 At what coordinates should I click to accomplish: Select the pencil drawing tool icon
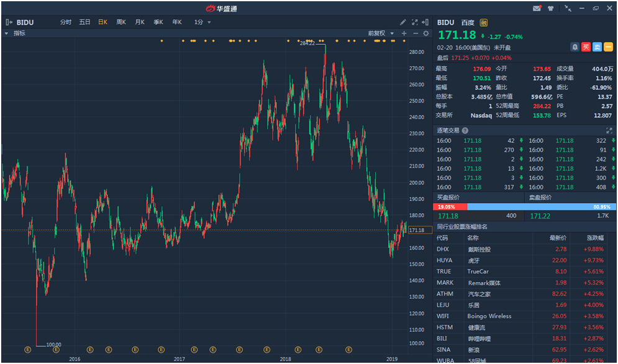(402, 22)
